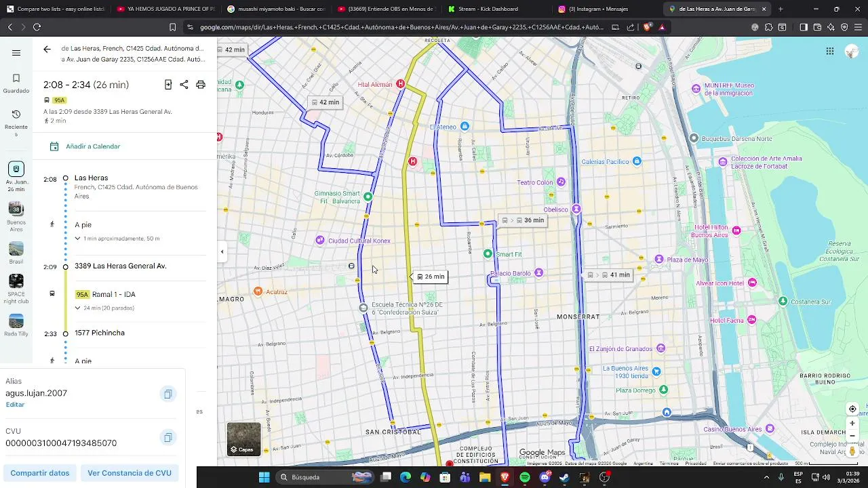The width and height of the screenshot is (868, 488).
Task: Click the Teatro Colón map pin
Action: (x=561, y=182)
